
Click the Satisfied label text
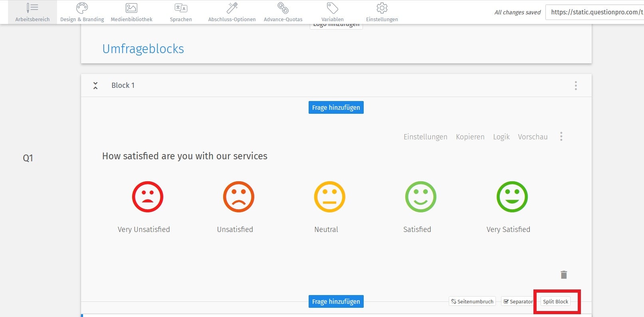417,230
